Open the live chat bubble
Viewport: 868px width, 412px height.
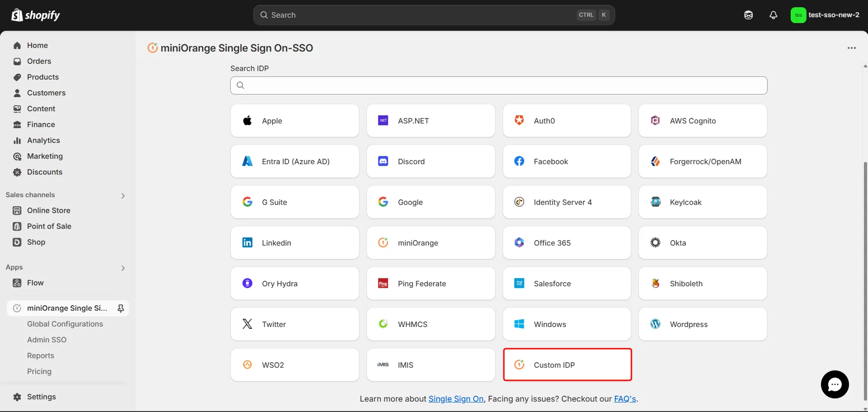tap(835, 384)
